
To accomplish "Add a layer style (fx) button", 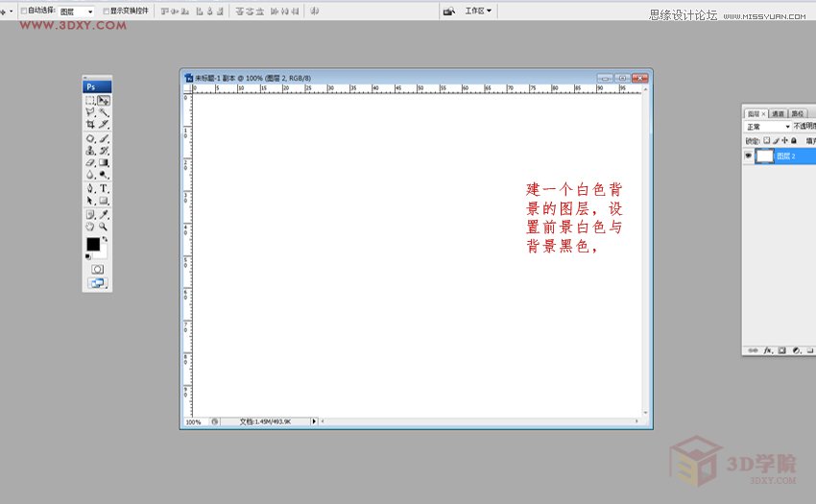I will click(768, 350).
